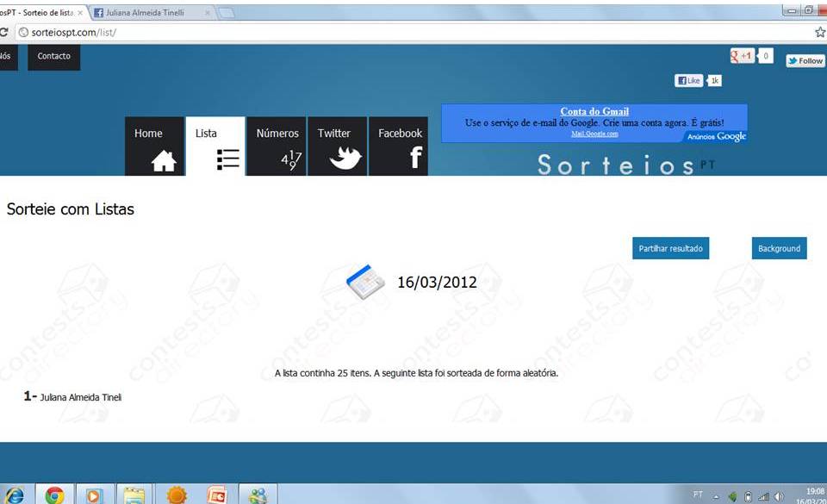
Task: Open the file explorer taskbar icon
Action: pos(134,495)
